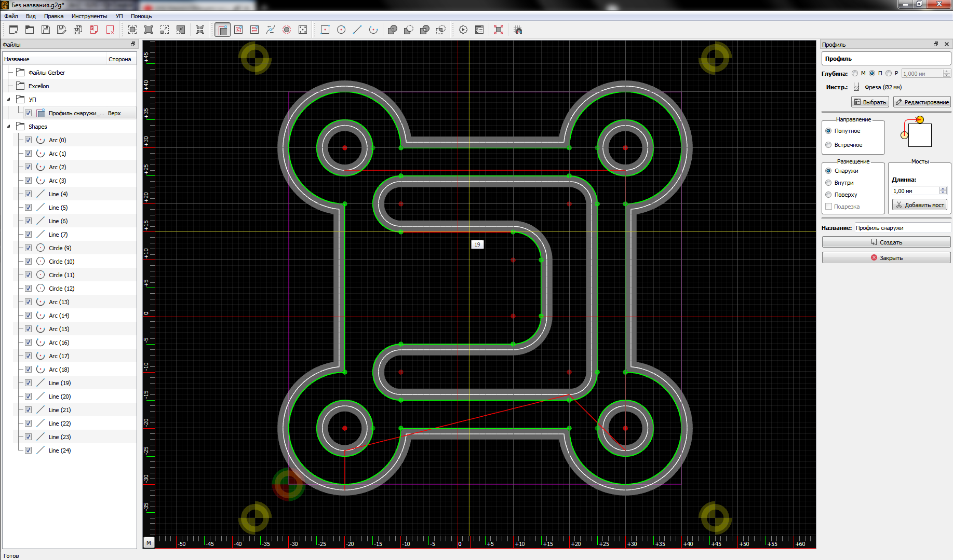Open the Помощь menu
This screenshot has height=560, width=953.
pos(141,16)
